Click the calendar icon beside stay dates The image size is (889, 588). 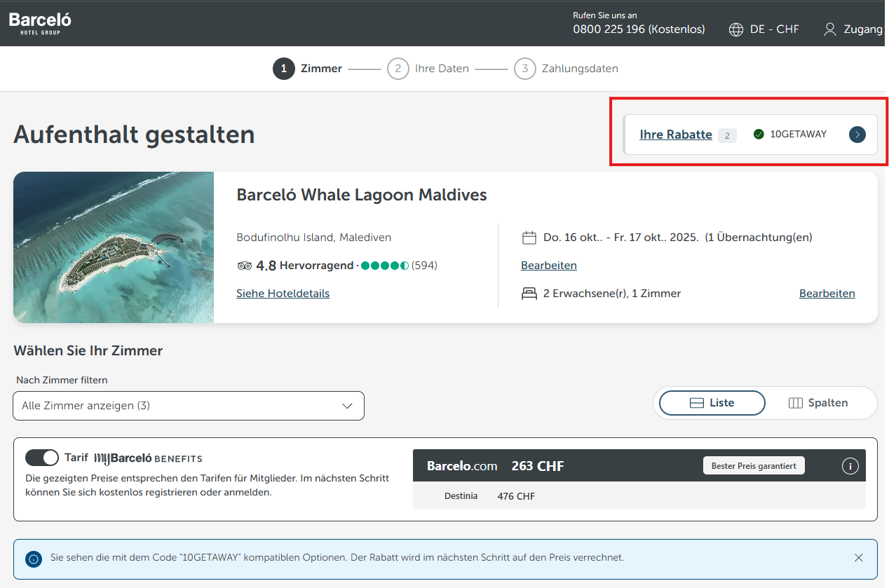point(529,238)
